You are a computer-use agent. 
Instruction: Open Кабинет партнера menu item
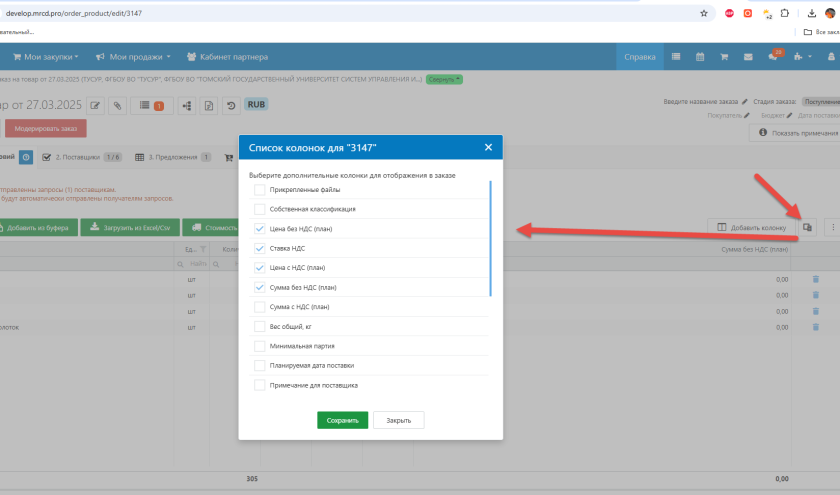227,57
